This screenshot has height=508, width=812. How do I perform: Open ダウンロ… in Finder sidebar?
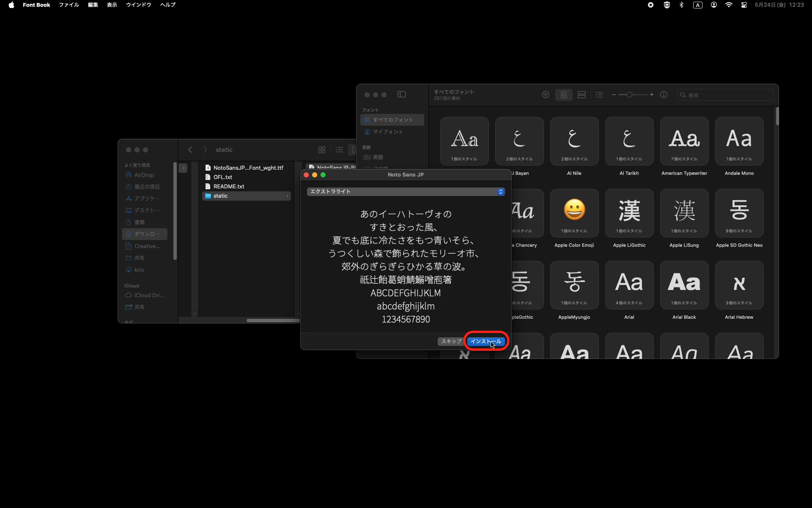coord(145,234)
